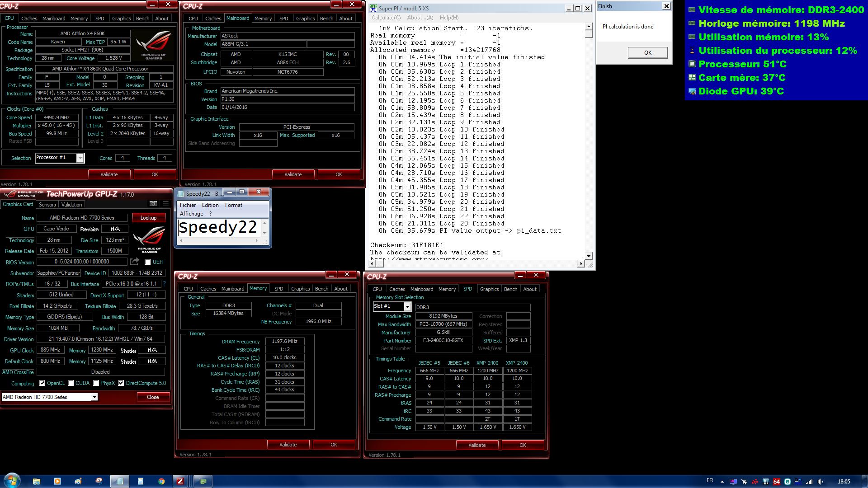The image size is (868, 488).
Task: Click OK in the SPD CPU-Z window
Action: tap(523, 445)
